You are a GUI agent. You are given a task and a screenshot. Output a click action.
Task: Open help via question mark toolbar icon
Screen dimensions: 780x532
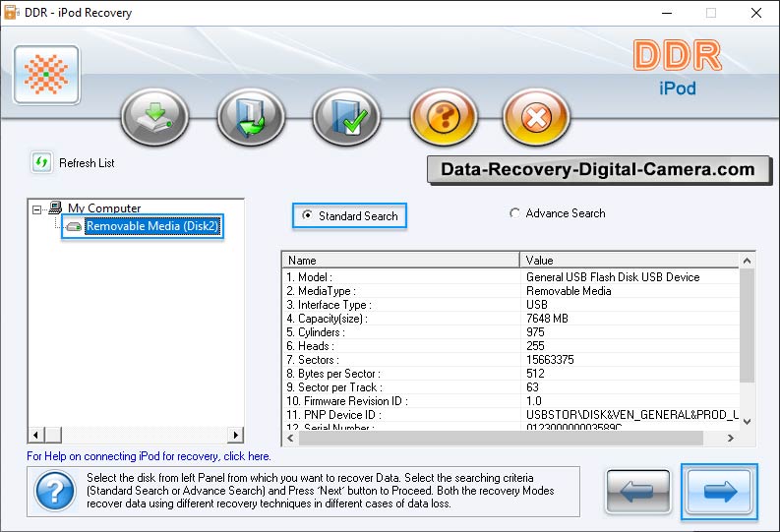[444, 117]
